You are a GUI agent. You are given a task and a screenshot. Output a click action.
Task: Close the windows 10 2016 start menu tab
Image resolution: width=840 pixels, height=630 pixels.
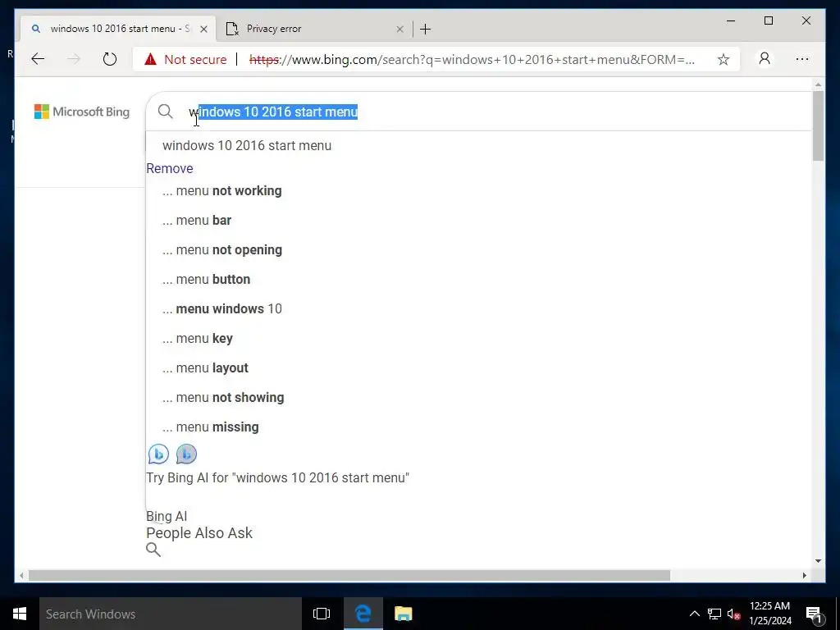point(203,29)
